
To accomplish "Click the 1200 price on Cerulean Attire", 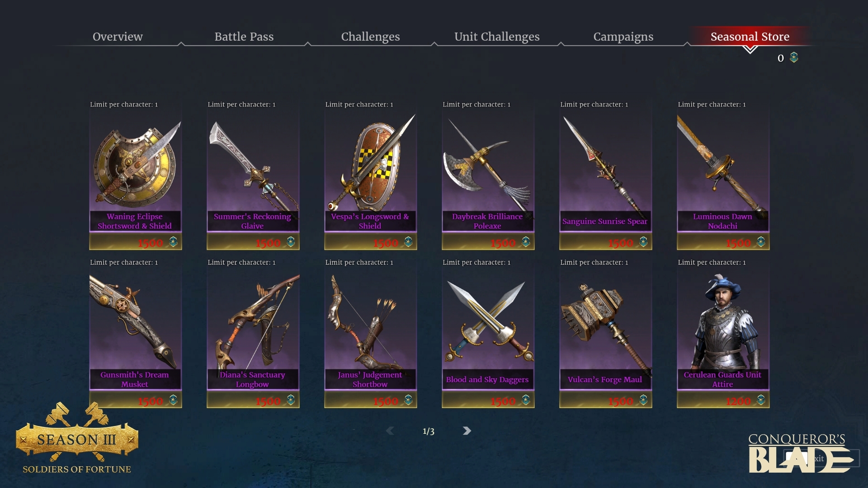I will 738,401.
